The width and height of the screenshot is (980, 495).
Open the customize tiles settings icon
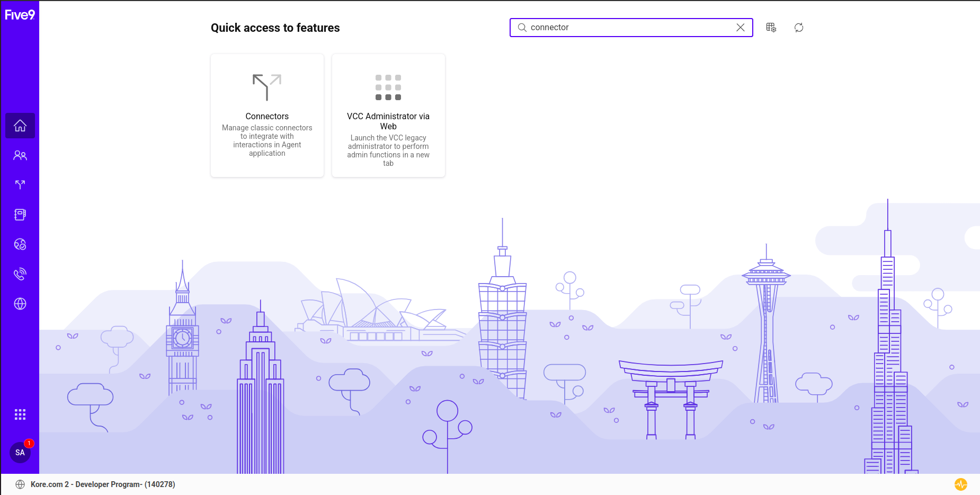pos(771,28)
